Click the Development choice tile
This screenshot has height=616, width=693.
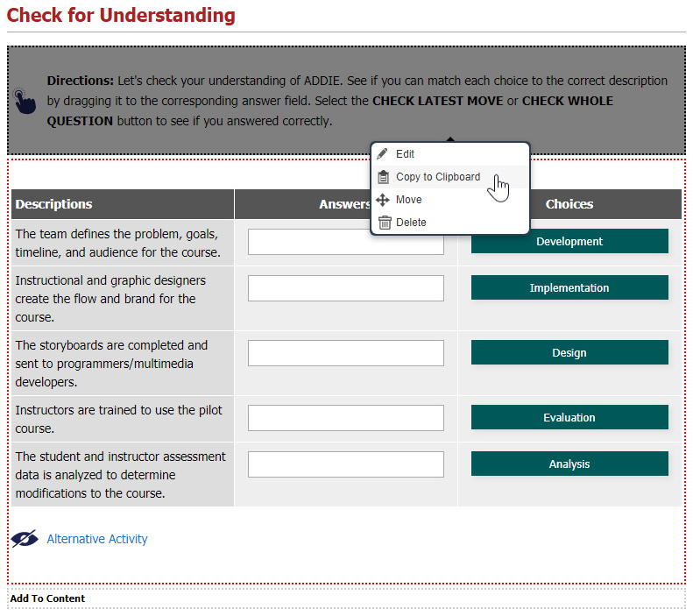(569, 241)
